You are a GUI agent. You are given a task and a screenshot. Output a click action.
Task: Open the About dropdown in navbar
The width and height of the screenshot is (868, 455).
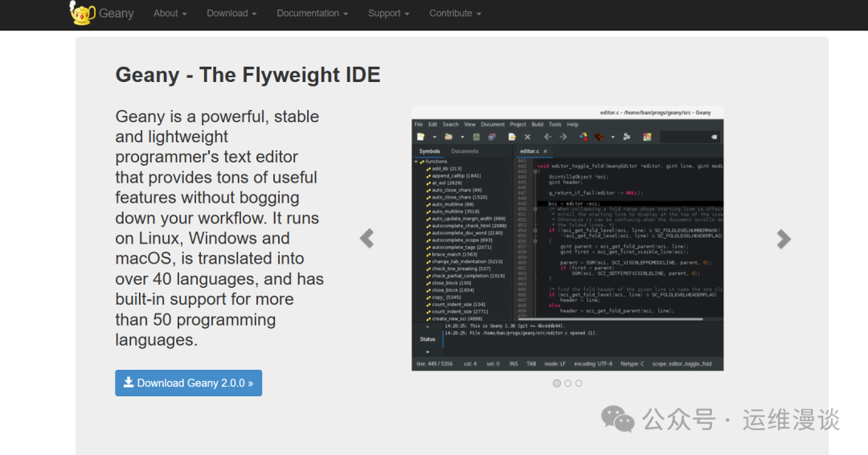coord(170,13)
